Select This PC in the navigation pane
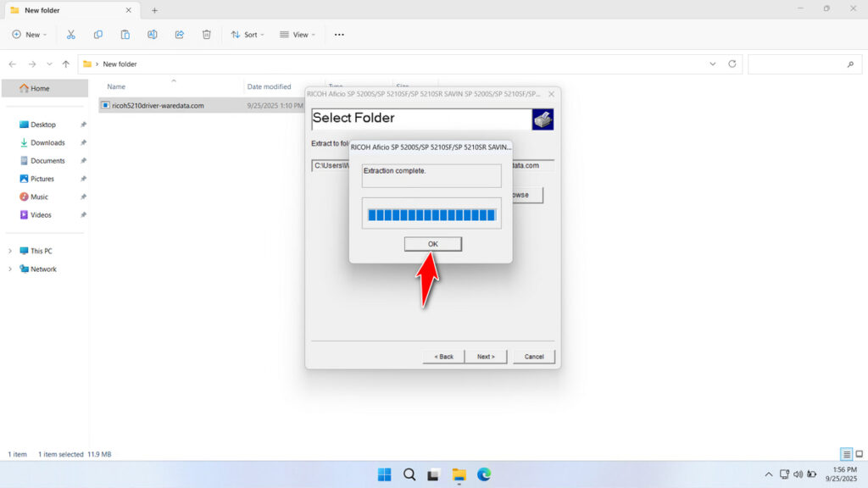Image resolution: width=868 pixels, height=488 pixels. tap(41, 251)
